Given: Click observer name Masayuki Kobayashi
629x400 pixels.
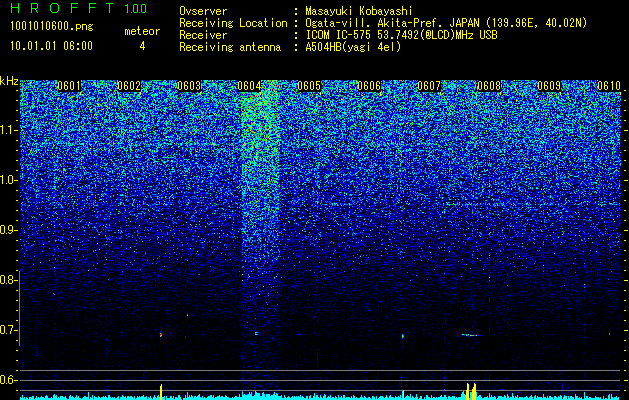Looking at the screenshot, I should (x=359, y=11).
